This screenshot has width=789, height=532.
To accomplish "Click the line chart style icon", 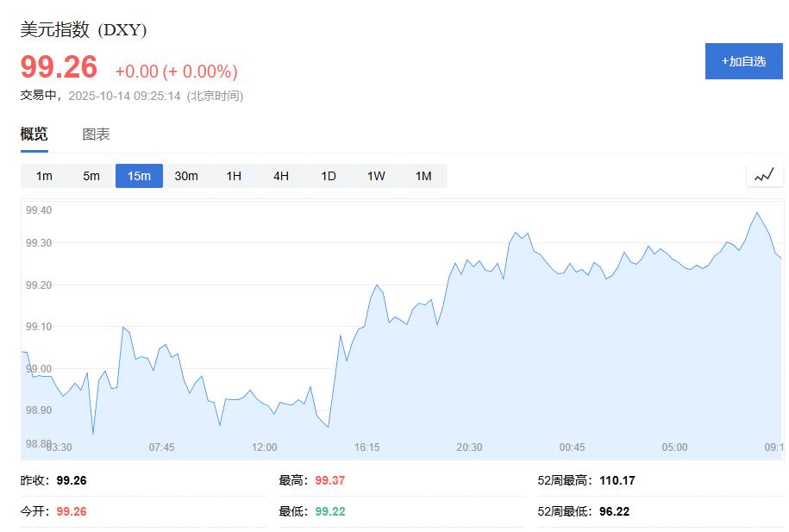I will [764, 175].
